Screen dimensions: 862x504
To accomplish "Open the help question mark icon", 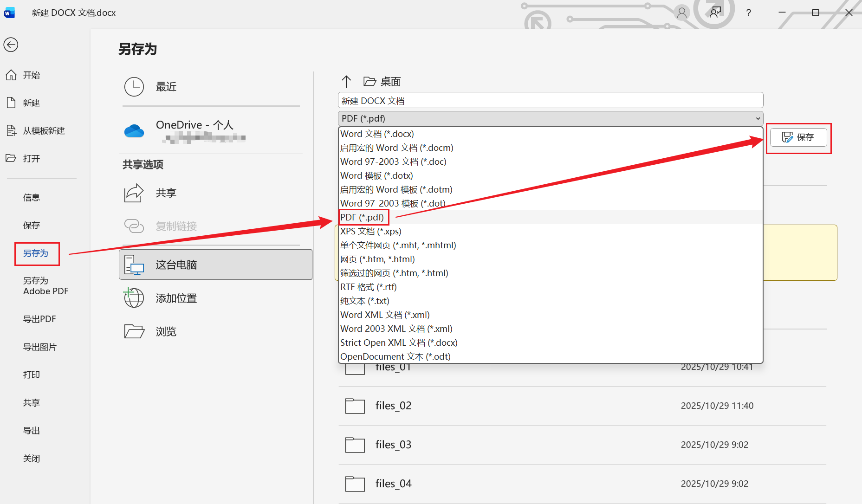I will [748, 13].
